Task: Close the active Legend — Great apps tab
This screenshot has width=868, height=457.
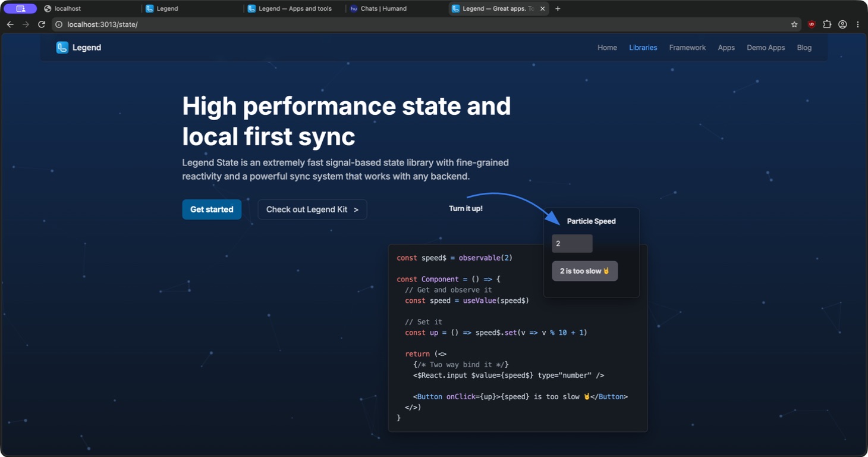Action: 542,9
